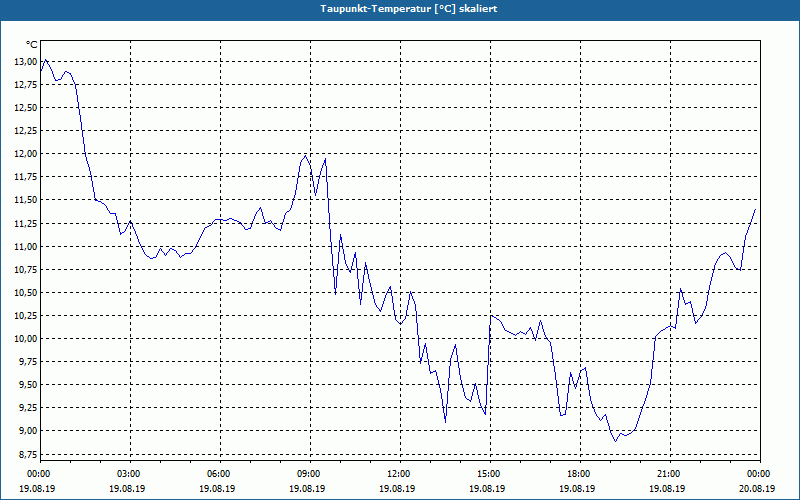Screen dimensions: 800x500
Task: Click the 09:00 time label
Action: coord(311,474)
